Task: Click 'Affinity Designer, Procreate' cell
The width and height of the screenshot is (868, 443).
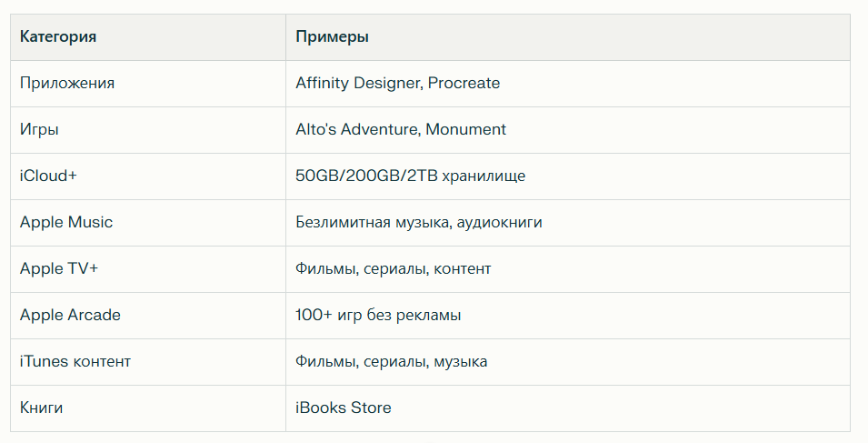Action: (568, 84)
